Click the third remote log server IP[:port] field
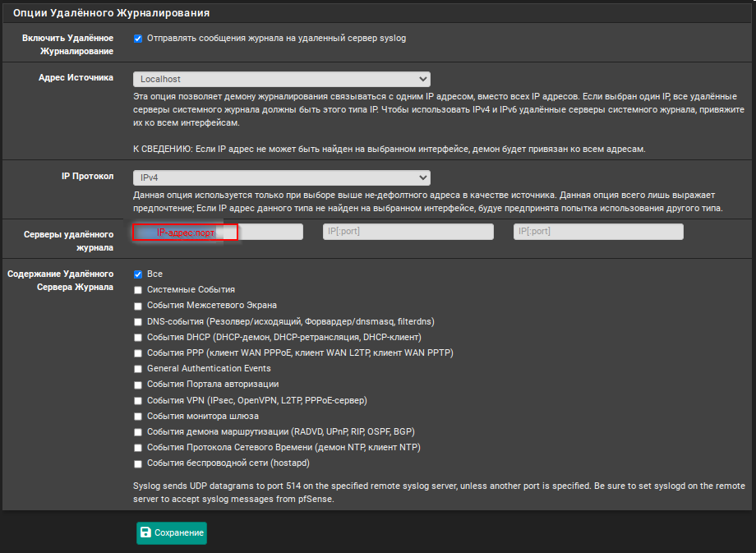 point(598,232)
